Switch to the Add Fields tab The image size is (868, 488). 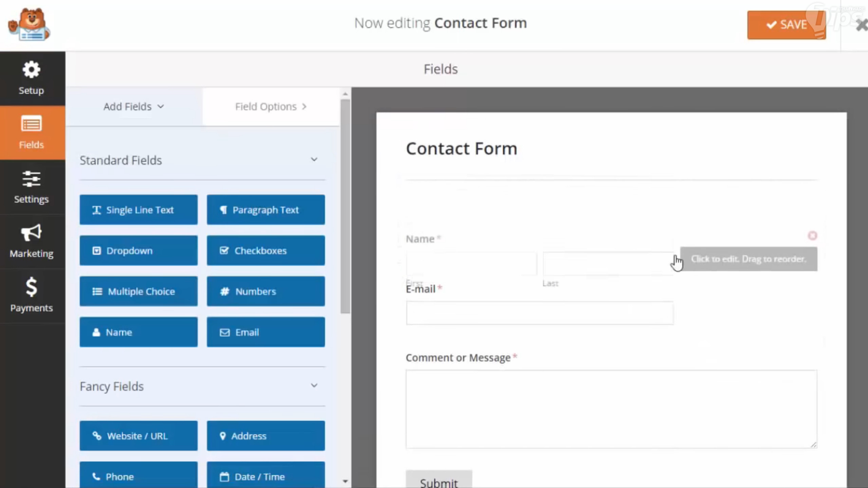(x=134, y=106)
